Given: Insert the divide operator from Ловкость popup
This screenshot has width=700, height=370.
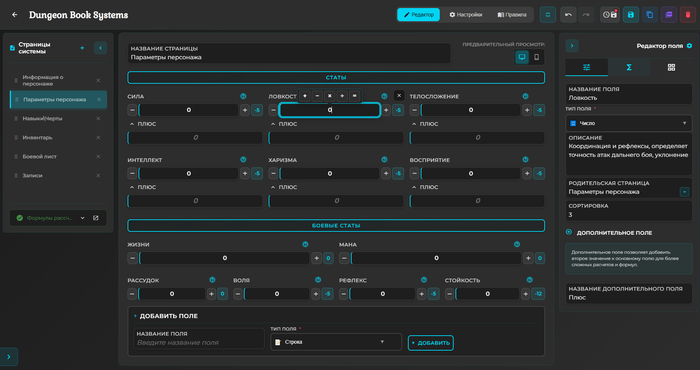Looking at the screenshot, I should click(342, 96).
